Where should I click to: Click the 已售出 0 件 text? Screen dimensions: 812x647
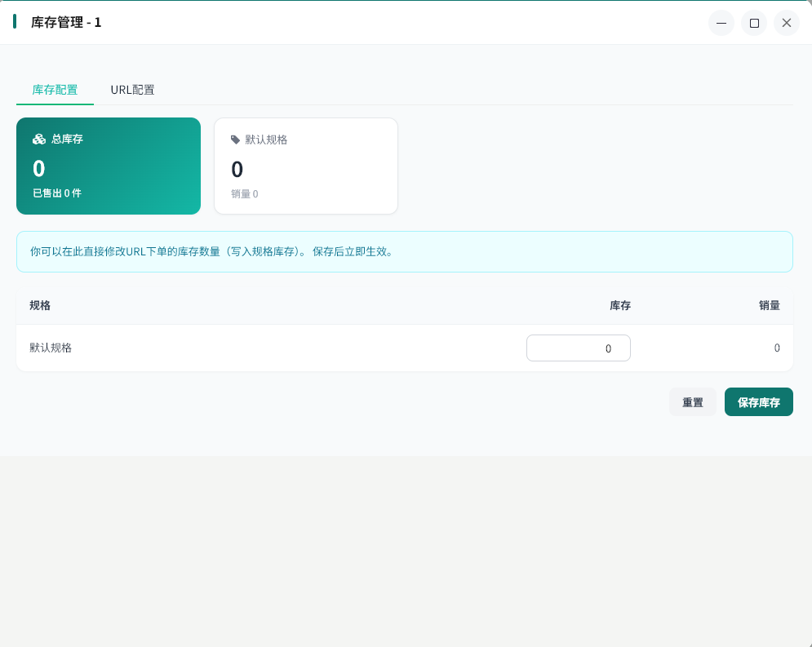click(x=57, y=193)
